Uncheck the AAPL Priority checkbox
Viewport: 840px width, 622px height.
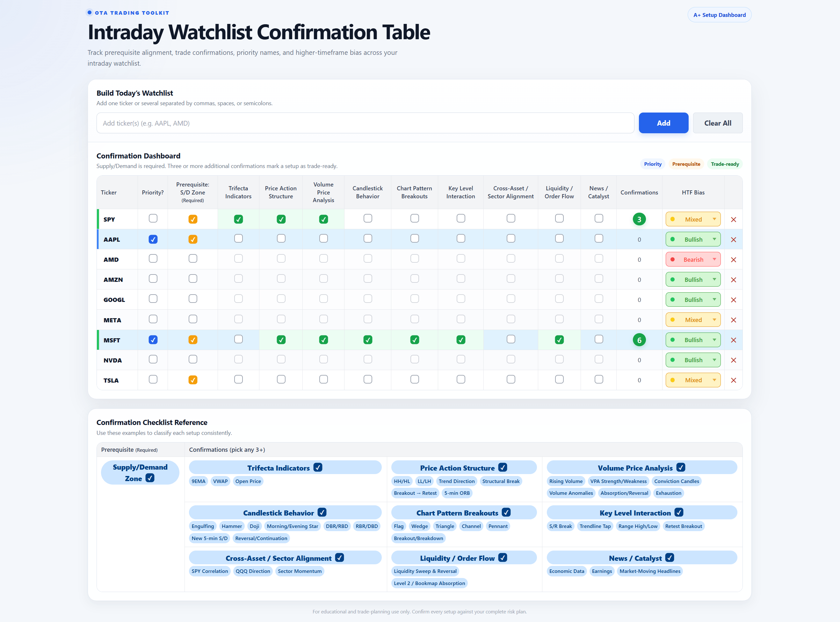153,239
